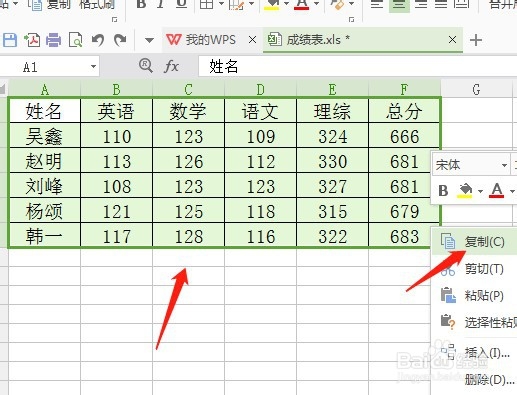Viewport: 517px width, 395px height.
Task: Click the Format Painter (格式刷) button
Action: click(97, 4)
